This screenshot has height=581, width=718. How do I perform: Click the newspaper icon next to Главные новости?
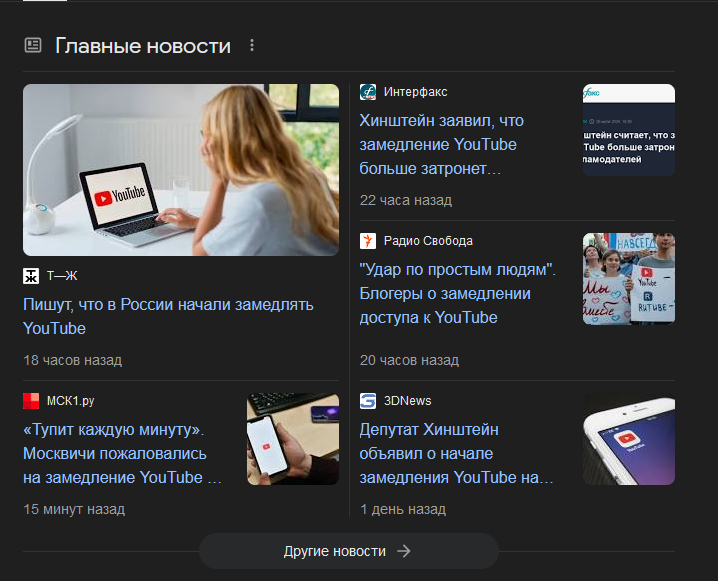click(33, 45)
